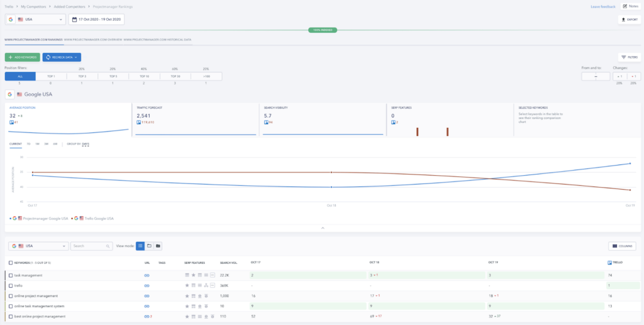644x325 pixels.
Task: Open Notes
Action: tap(630, 6)
